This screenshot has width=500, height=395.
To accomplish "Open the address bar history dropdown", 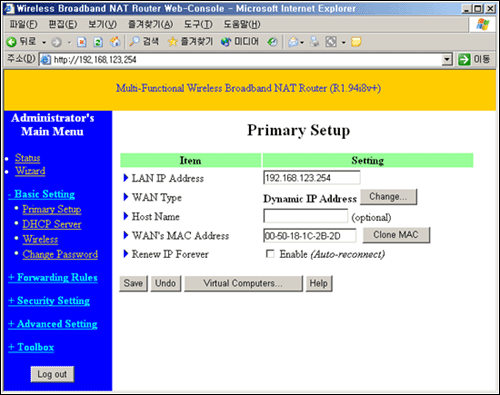I will click(x=447, y=60).
